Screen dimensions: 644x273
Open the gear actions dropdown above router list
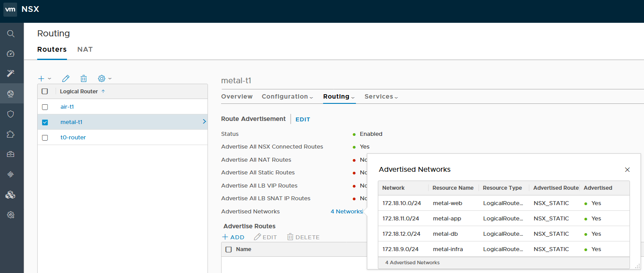tap(104, 78)
